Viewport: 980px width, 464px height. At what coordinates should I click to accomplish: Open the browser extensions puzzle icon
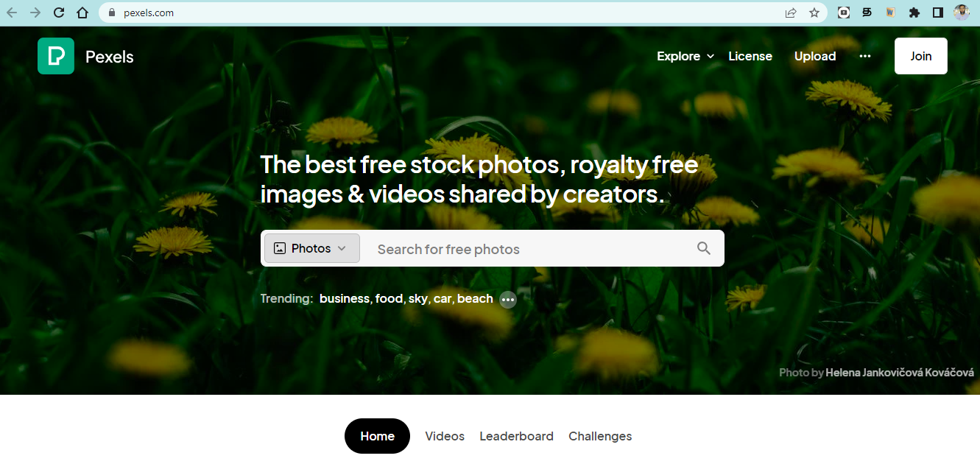tap(914, 13)
